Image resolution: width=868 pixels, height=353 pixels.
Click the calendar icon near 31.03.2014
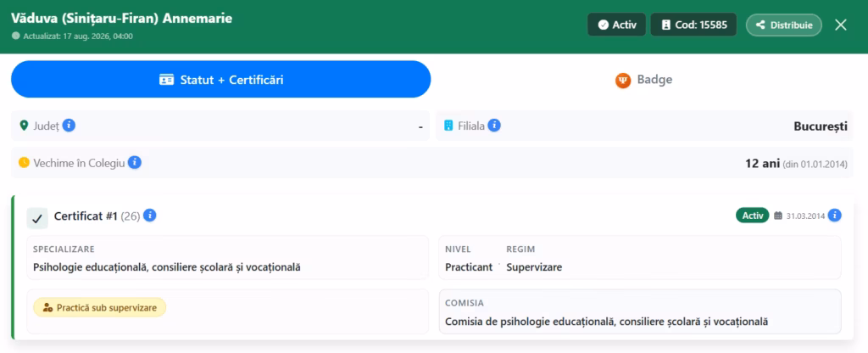point(778,216)
